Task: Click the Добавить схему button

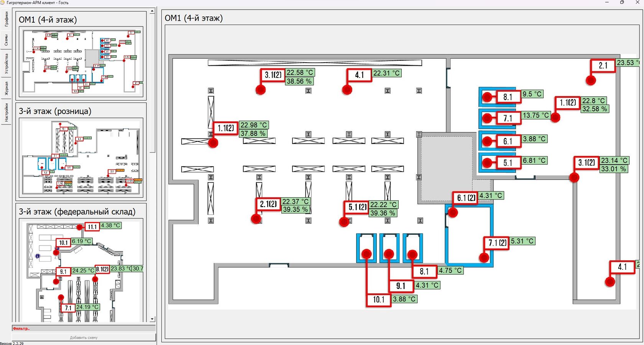Action: point(84,338)
